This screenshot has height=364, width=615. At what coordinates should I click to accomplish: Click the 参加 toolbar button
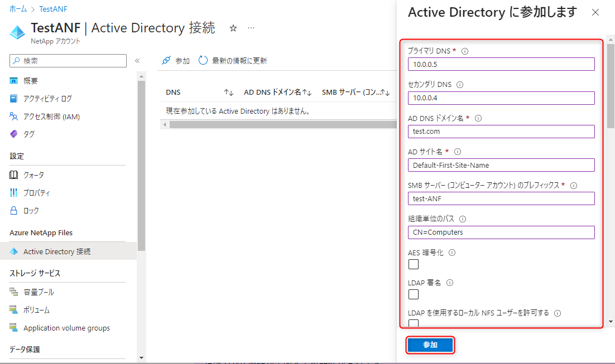click(176, 61)
